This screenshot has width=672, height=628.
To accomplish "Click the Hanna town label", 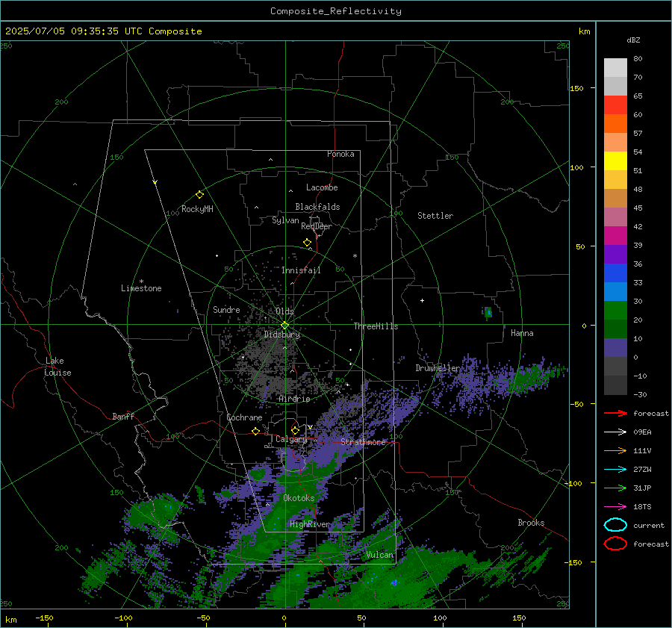I will [522, 333].
